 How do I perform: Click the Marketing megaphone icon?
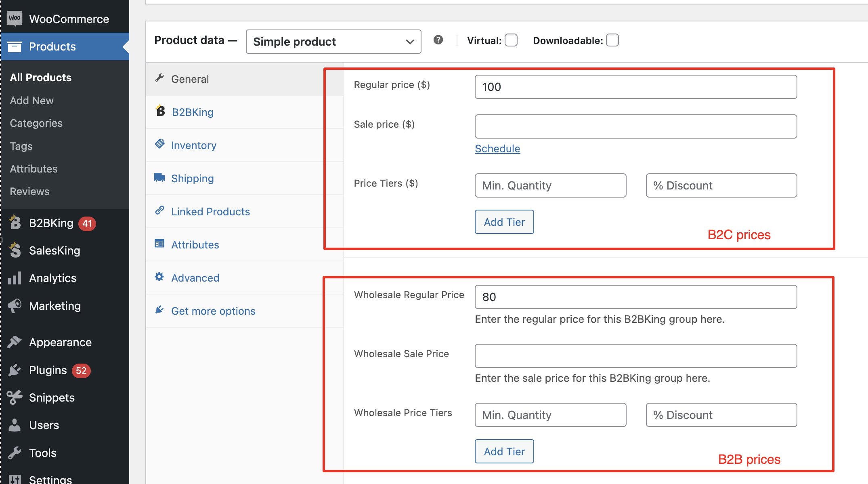click(x=15, y=306)
